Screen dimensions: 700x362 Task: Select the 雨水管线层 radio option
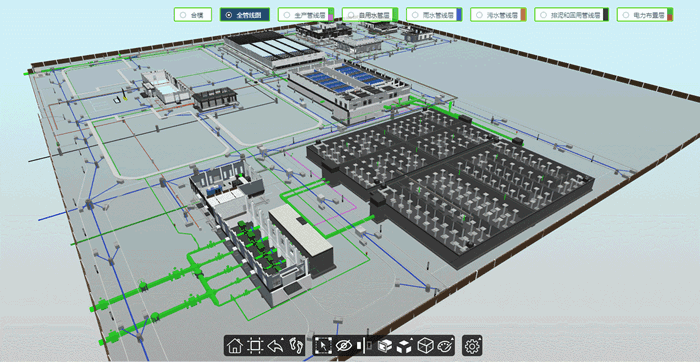click(x=434, y=15)
